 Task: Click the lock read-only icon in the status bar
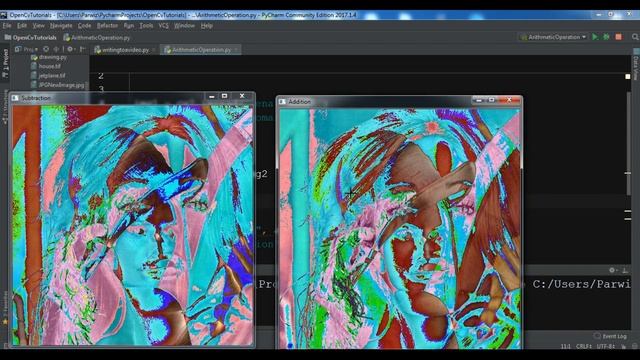(623, 347)
